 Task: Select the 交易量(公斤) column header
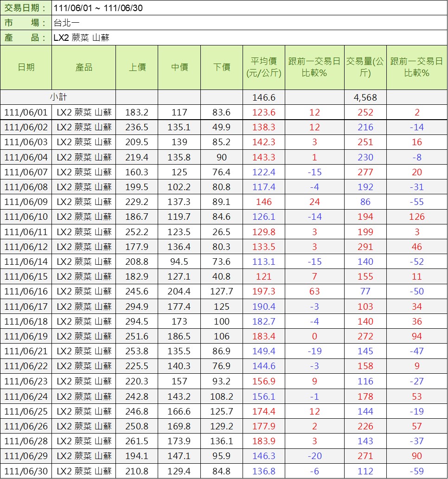pos(365,67)
